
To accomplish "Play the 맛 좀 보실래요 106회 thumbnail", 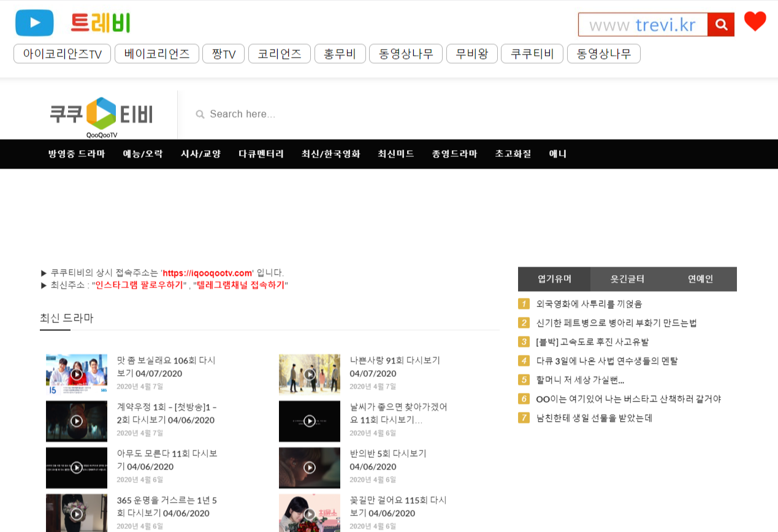I will [x=77, y=374].
